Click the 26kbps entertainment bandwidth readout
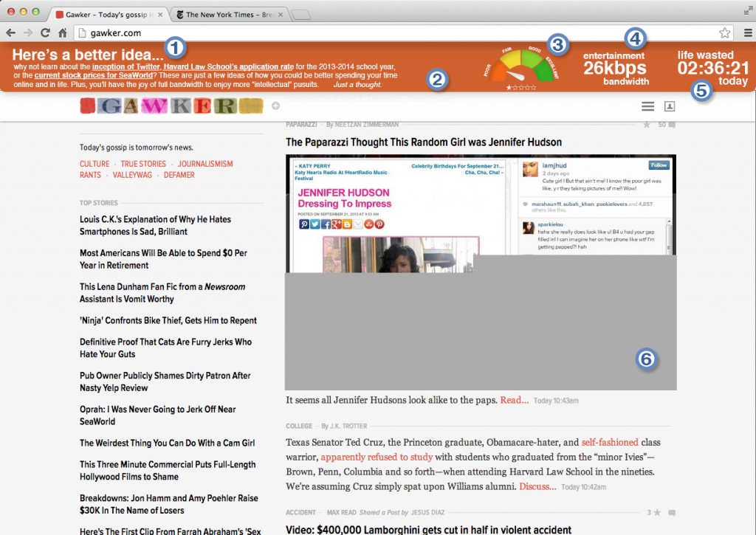Screen dimensions: 756x535 pos(615,69)
